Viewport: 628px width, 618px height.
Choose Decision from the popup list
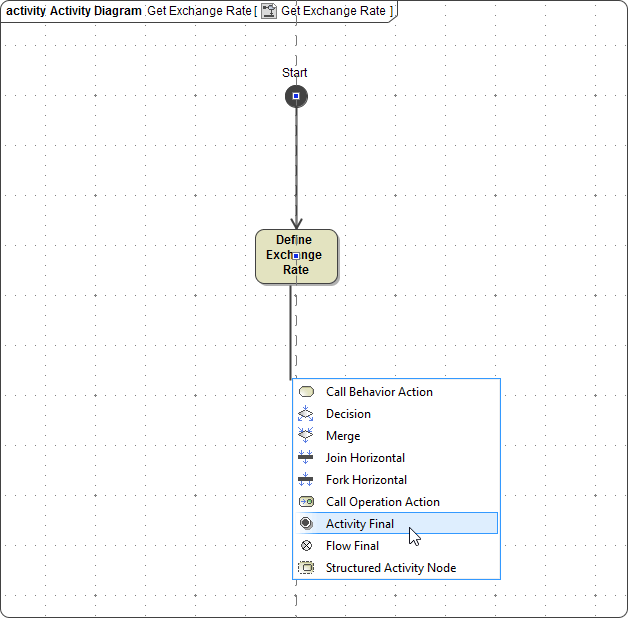(x=348, y=414)
